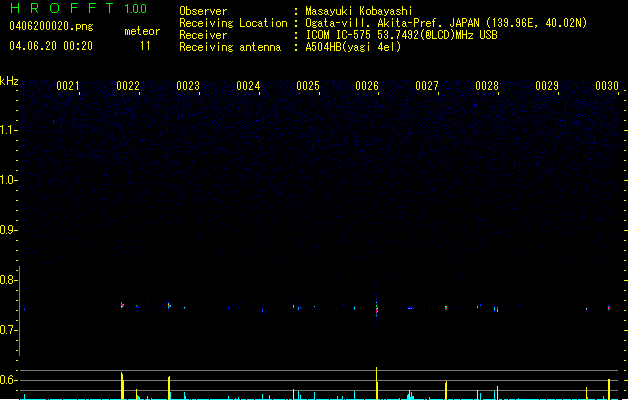Screen dimensions: 629x400
Task: Click the time marker 0027
Action: 427,85
